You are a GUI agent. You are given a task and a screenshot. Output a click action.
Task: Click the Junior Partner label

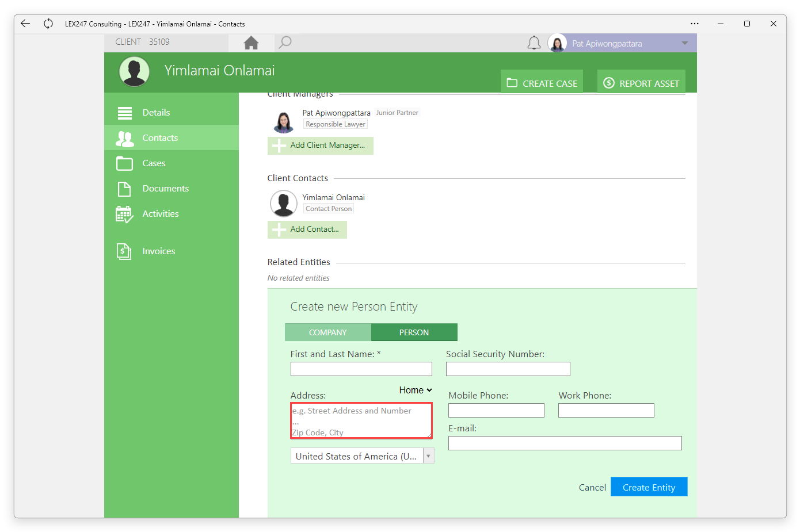coord(397,113)
